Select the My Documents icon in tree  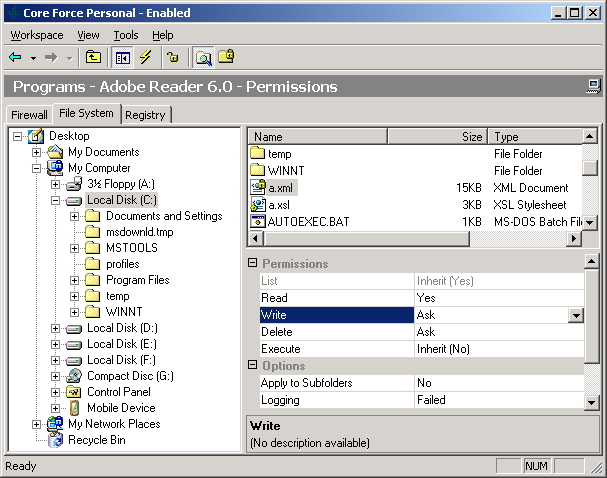(55, 152)
